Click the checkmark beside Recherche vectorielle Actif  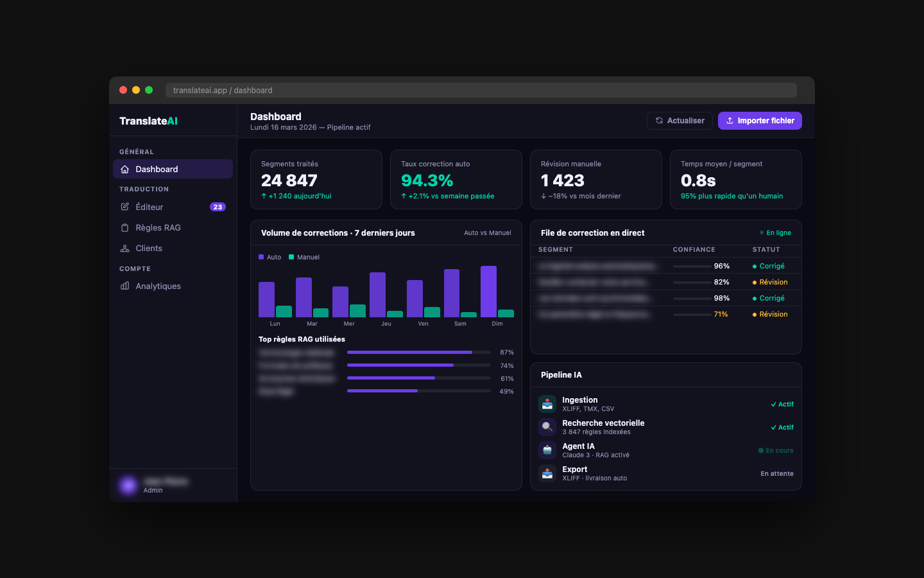pyautogui.click(x=773, y=428)
